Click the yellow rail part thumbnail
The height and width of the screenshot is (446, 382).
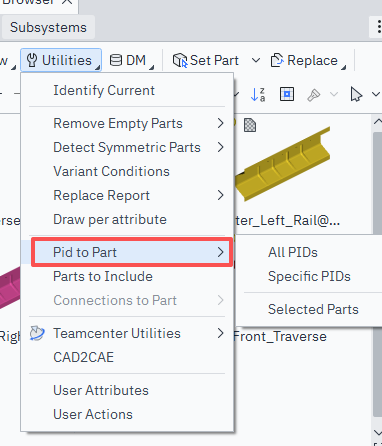[x=283, y=163]
